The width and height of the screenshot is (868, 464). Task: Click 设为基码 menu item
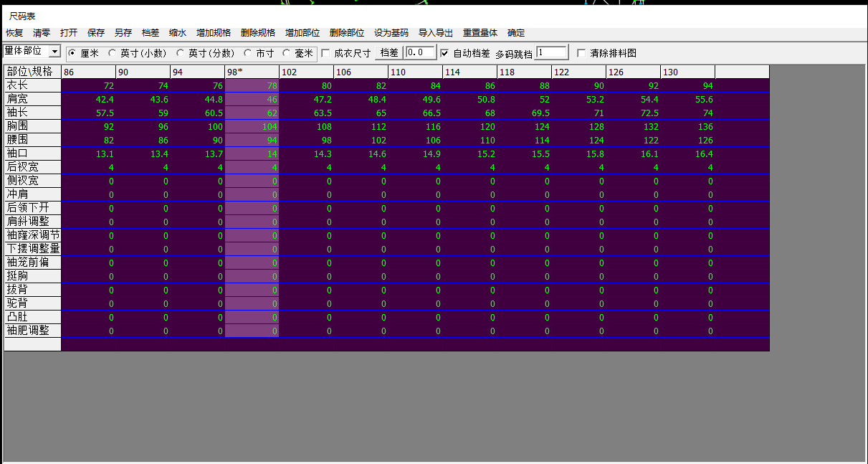pyautogui.click(x=391, y=33)
